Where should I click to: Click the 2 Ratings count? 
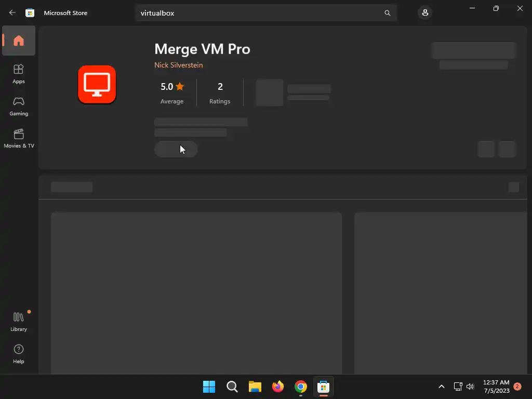(220, 92)
